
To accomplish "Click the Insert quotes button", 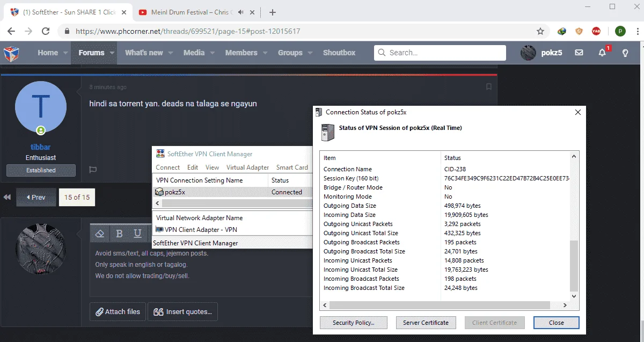I will point(182,311).
